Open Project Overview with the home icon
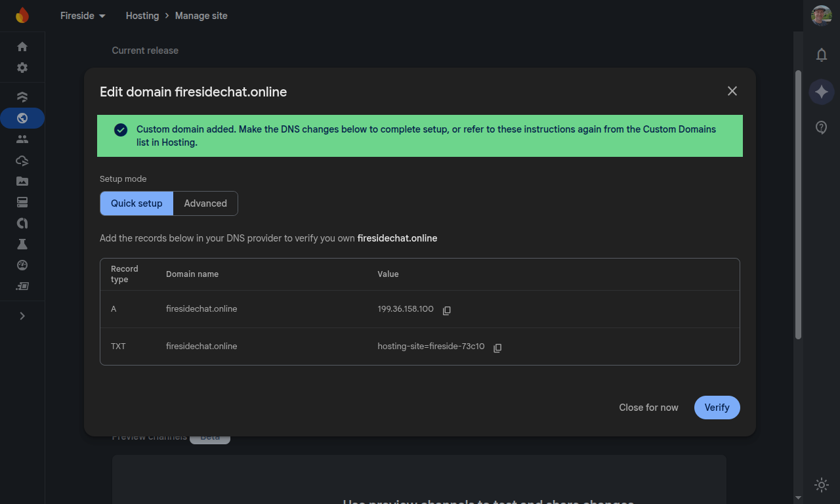This screenshot has height=504, width=840. click(x=22, y=47)
